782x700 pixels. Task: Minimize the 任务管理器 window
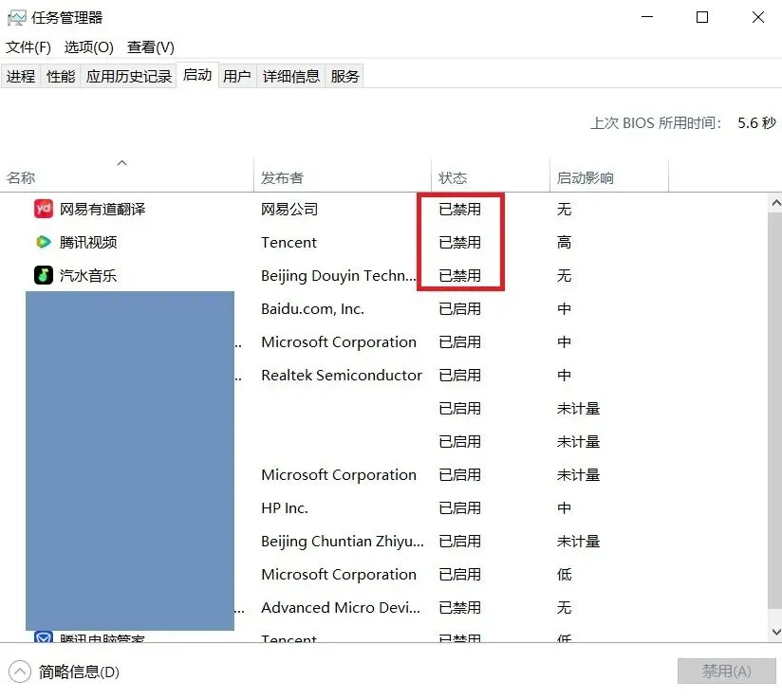[647, 17]
